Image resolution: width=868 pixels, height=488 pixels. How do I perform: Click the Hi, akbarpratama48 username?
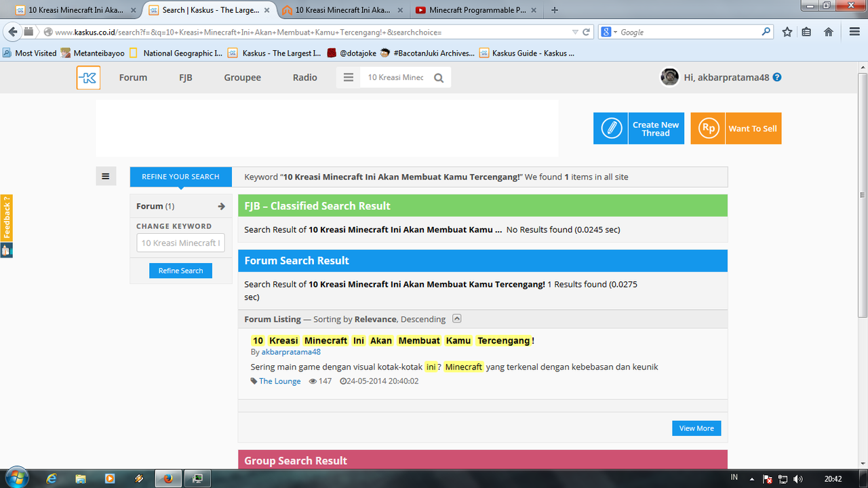726,77
